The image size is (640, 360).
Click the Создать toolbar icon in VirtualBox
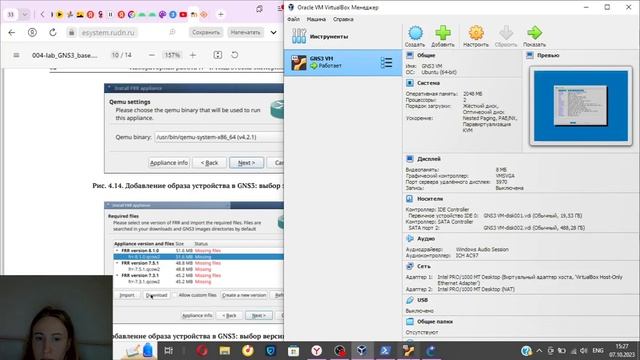[x=415, y=36]
